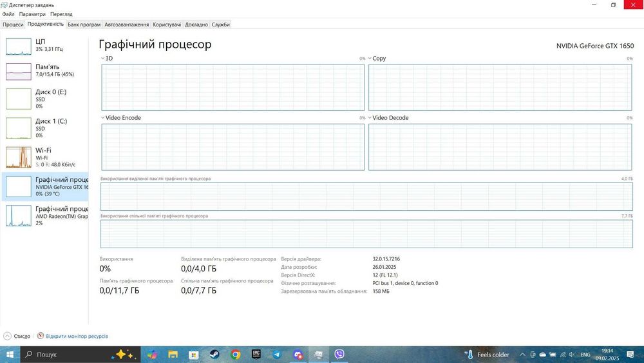Screen dimensions: 644x363
Task: Click the 0,0/4,0 ГБ dedicated memory value
Action: click(198, 269)
